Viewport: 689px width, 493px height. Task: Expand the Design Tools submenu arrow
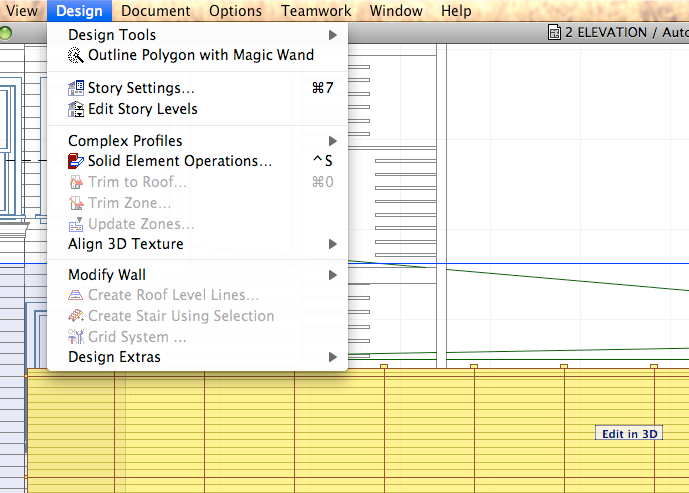(x=333, y=35)
